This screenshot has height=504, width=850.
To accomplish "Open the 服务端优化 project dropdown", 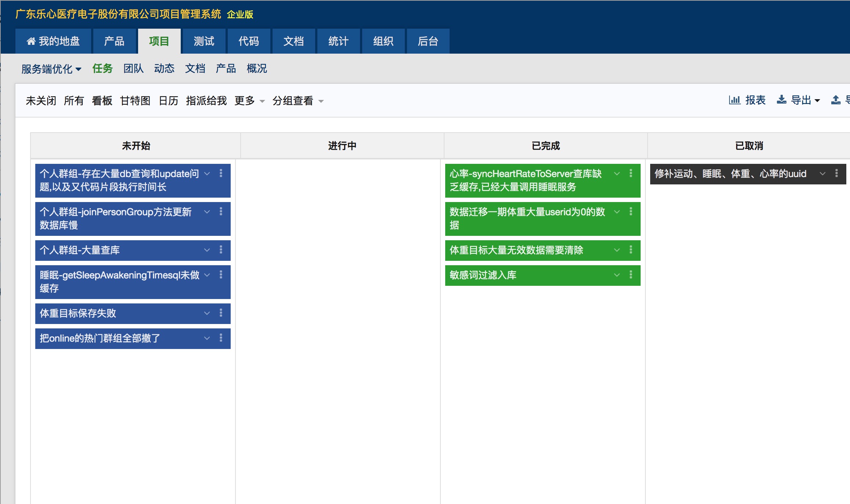I will 51,69.
